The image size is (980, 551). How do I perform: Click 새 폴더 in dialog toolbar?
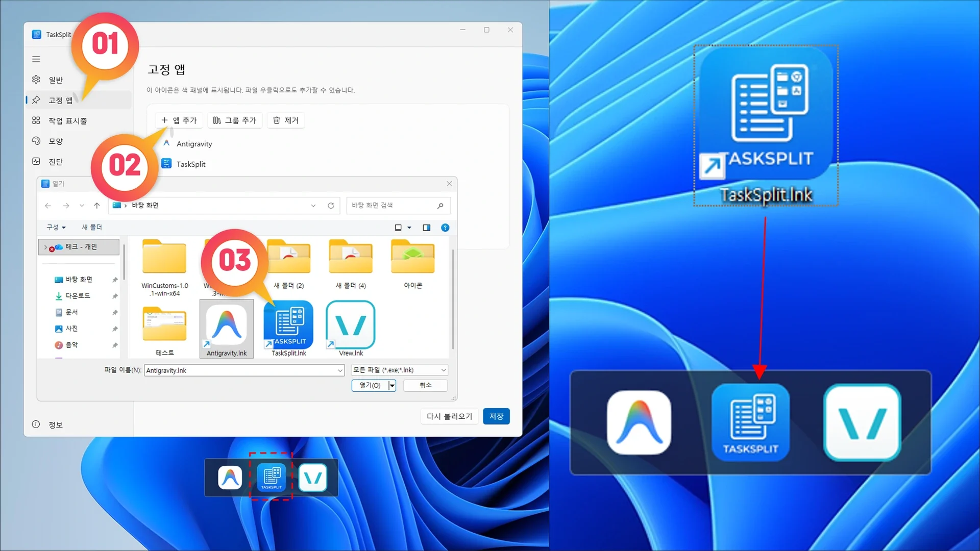point(92,227)
